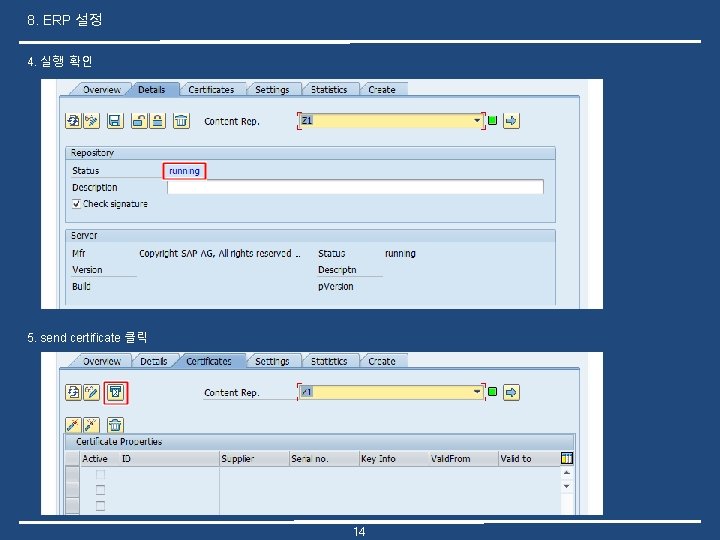Viewport: 720px width, 540px height.
Task: Tick the Active checkbox in the first certificate row
Action: tap(100, 474)
